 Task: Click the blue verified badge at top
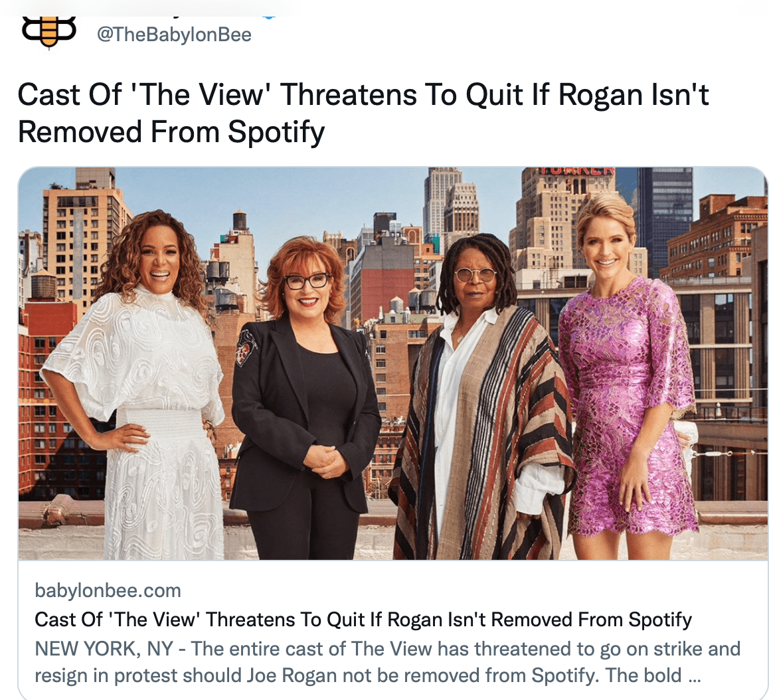pyautogui.click(x=269, y=17)
